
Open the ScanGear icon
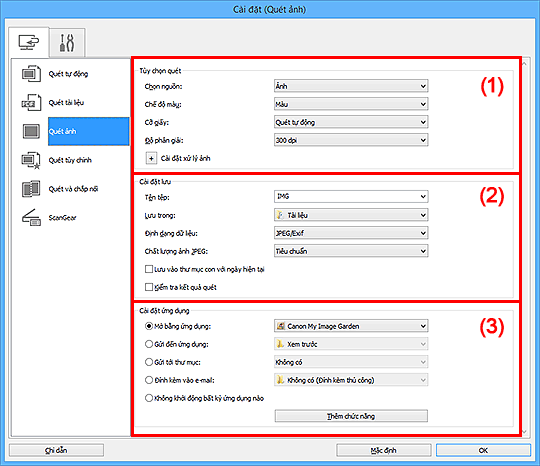click(31, 217)
